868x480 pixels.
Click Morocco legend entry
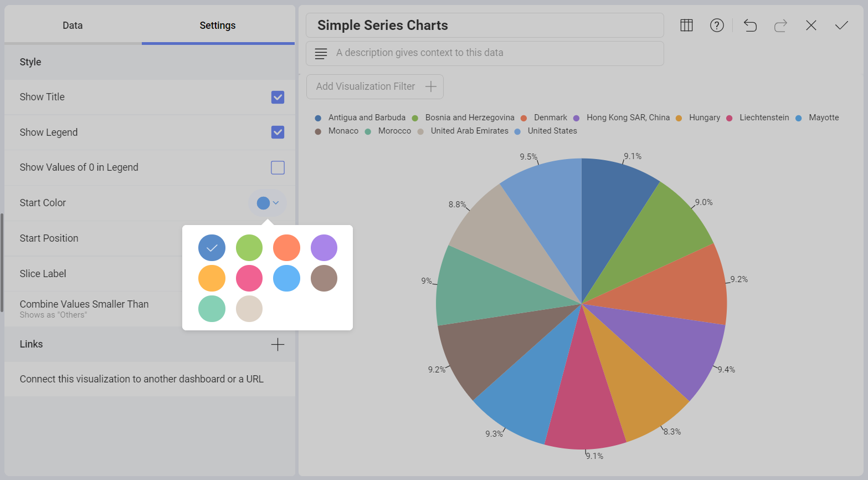click(x=388, y=131)
